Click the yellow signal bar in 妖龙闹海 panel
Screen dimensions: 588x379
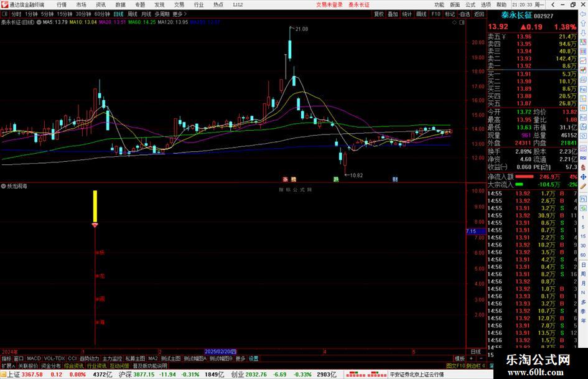click(95, 207)
